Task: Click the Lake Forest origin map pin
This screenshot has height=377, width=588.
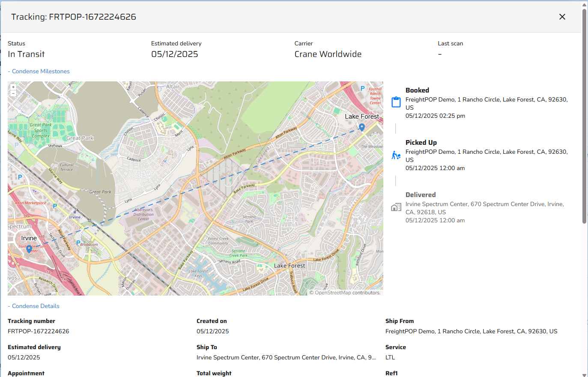Action: [x=362, y=127]
